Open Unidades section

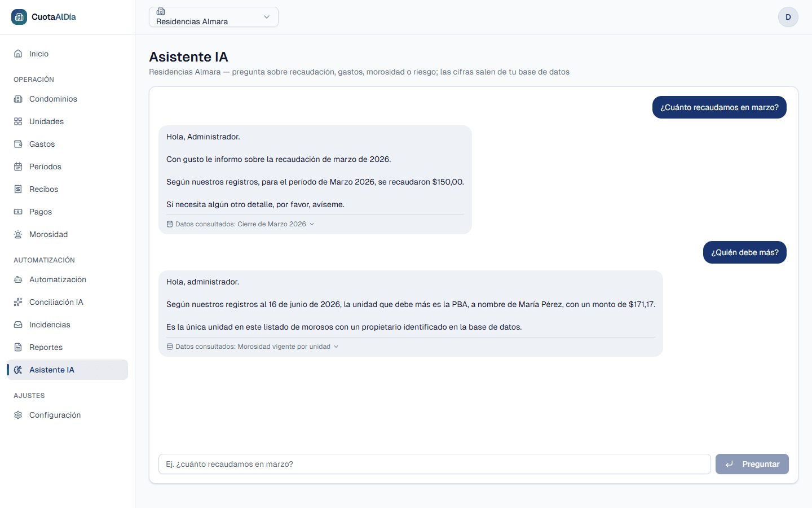pos(68,121)
